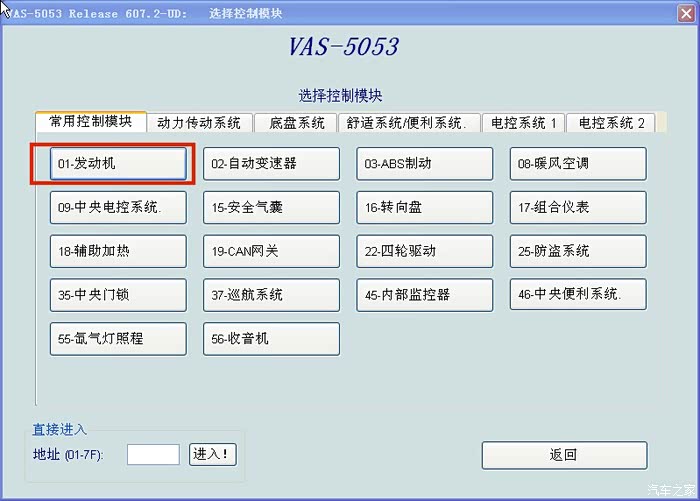This screenshot has height=501, width=700.
Task: Choose 17-组合仪表 instrument cluster
Action: pyautogui.click(x=578, y=208)
